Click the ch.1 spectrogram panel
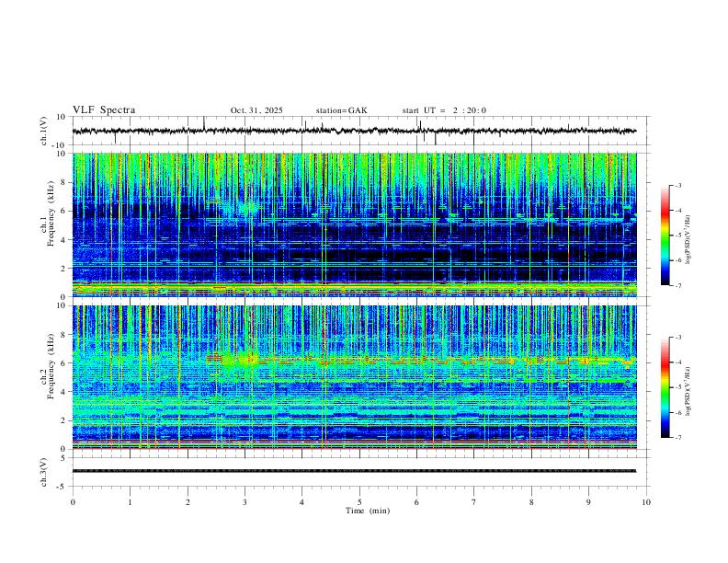The height and width of the screenshot is (563, 728). tap(354, 224)
